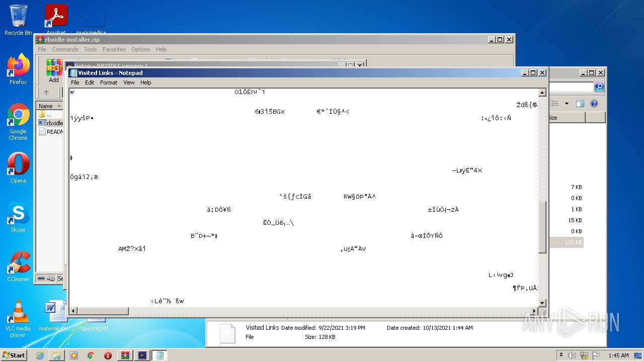Screen dimensions: 644x362
Task: Click the Add icon in WinRAR's toolbar
Action: pos(54,71)
